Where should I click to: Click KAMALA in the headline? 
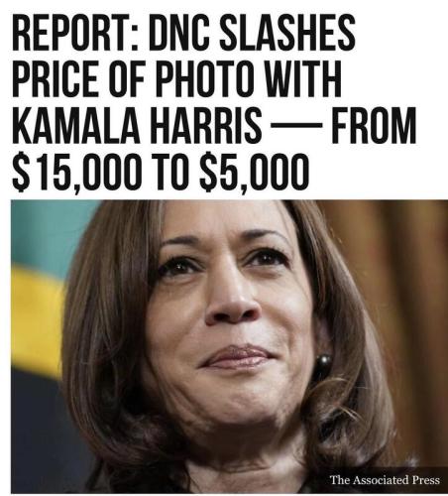(x=75, y=126)
